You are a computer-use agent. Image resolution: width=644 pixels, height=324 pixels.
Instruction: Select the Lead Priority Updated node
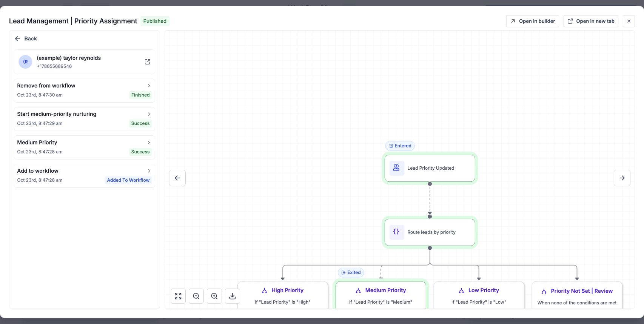430,168
